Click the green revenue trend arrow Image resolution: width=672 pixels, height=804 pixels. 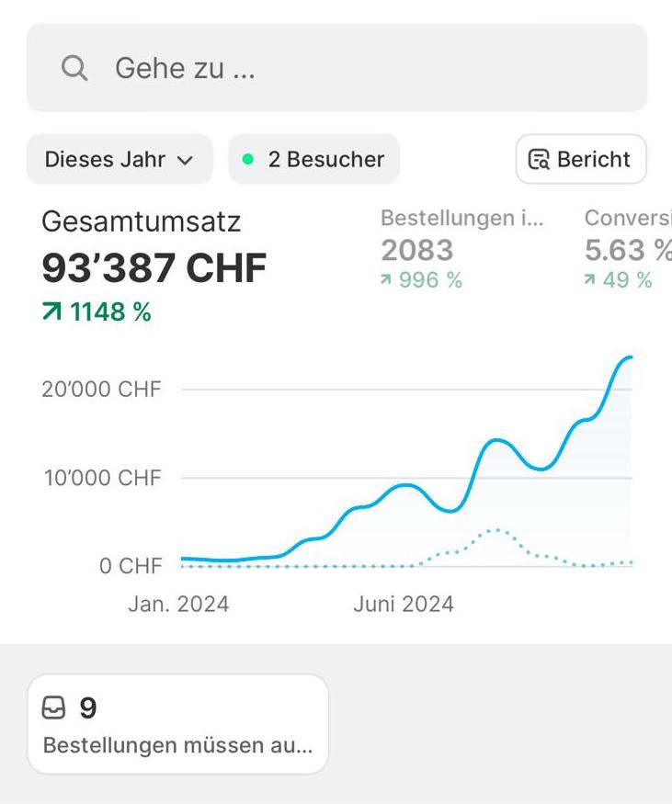tap(53, 312)
